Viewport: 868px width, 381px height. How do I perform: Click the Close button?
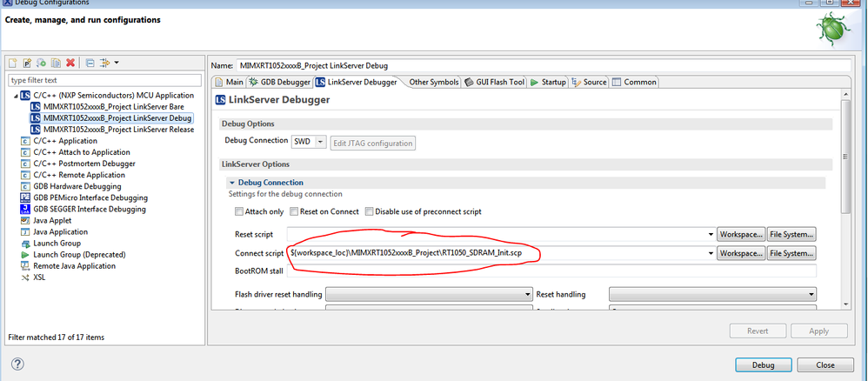click(x=825, y=365)
